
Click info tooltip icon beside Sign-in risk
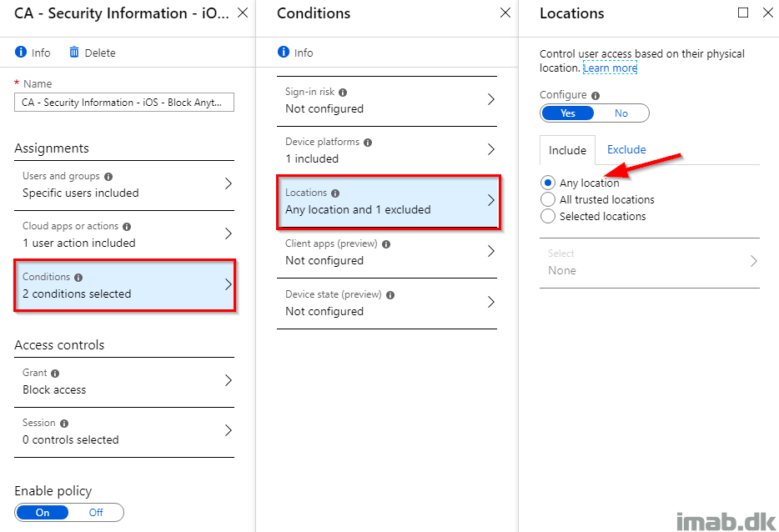(343, 93)
